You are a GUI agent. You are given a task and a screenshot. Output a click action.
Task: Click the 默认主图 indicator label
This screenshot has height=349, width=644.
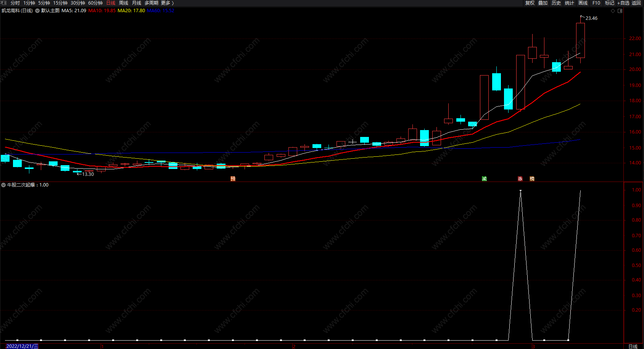(x=50, y=11)
